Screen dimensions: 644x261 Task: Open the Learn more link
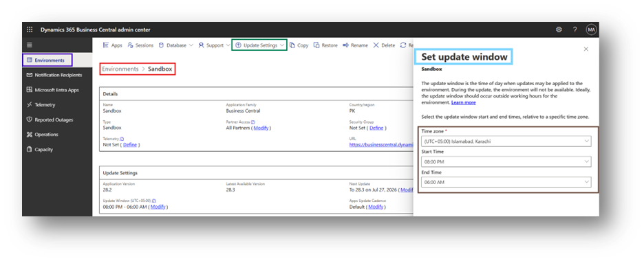(464, 102)
